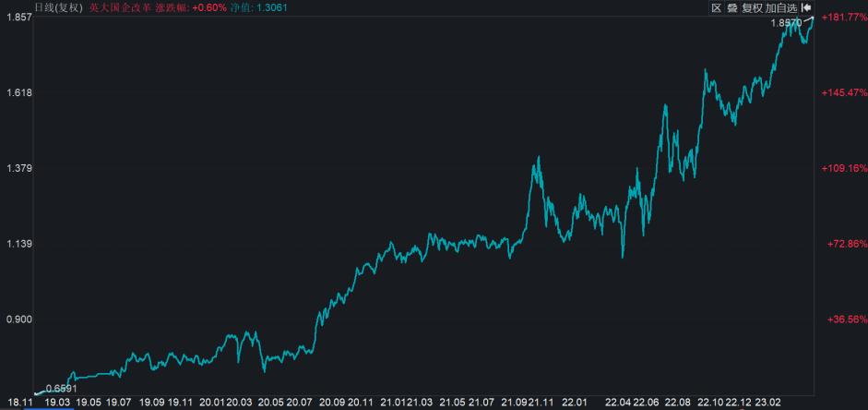This screenshot has width=868, height=410.
Task: Click the 21.09 date on time axis
Action: click(x=517, y=401)
